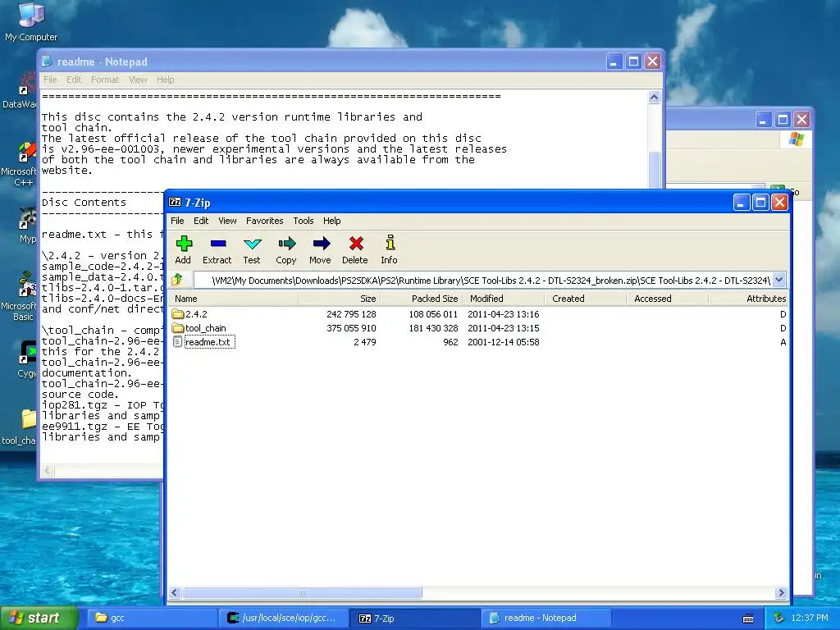Open the address path dropdown in 7-Zip
Viewport: 840px width, 630px height.
[x=779, y=280]
